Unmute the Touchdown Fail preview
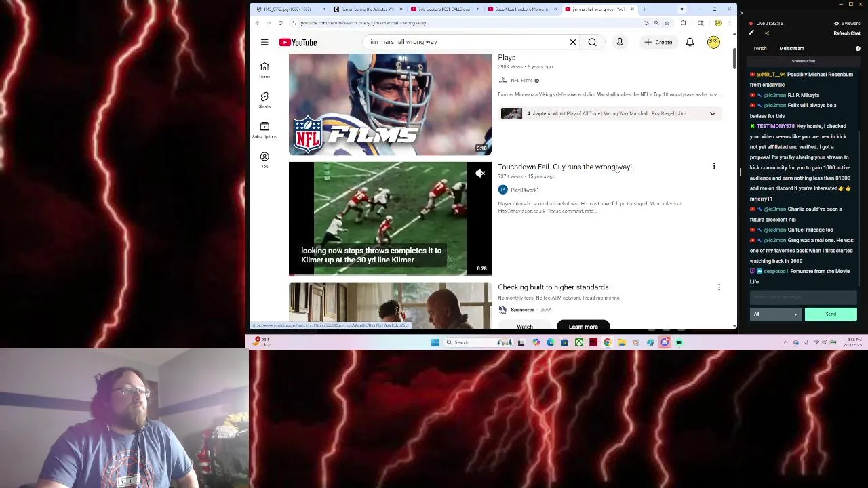 pyautogui.click(x=480, y=174)
